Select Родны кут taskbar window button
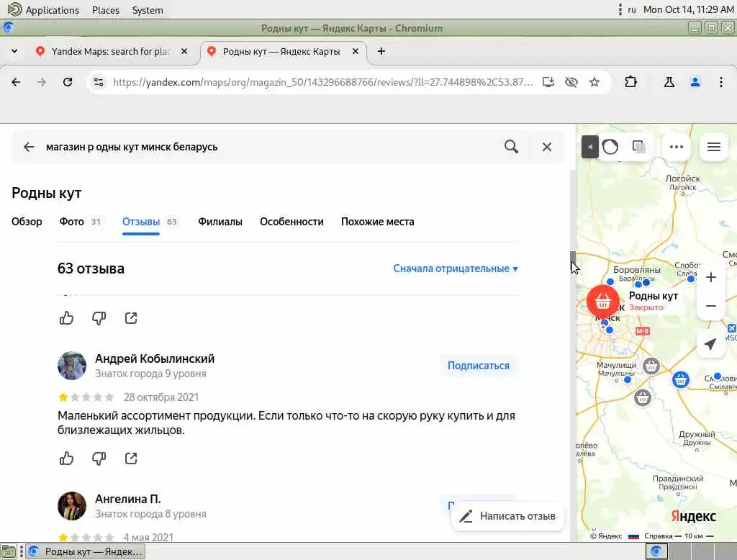Screen dimensions: 737x560 (x=85, y=551)
